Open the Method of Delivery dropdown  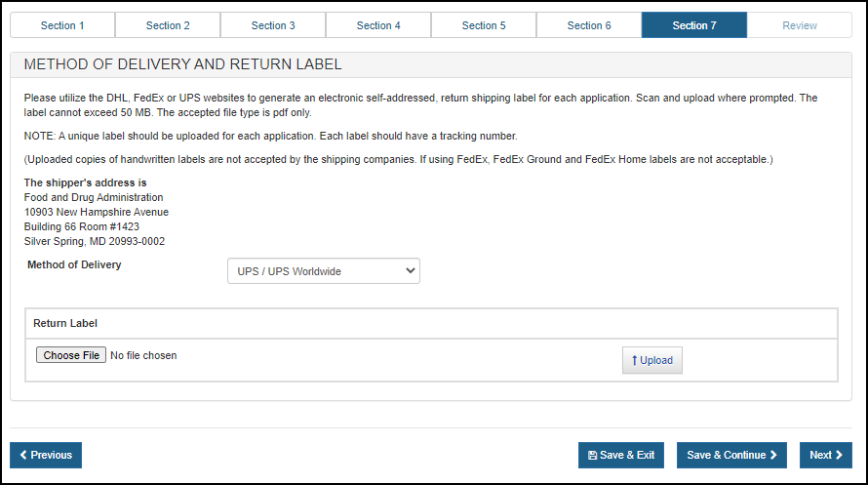[x=323, y=271]
